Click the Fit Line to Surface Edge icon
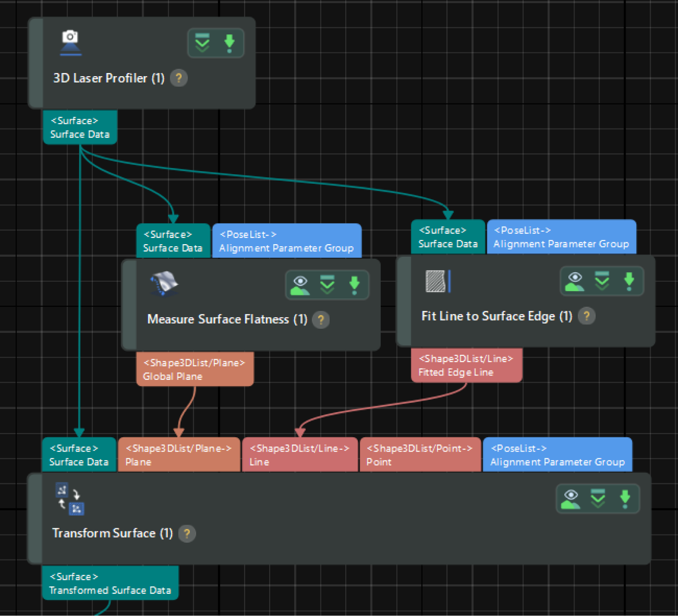This screenshot has width=678, height=616. pos(438,281)
